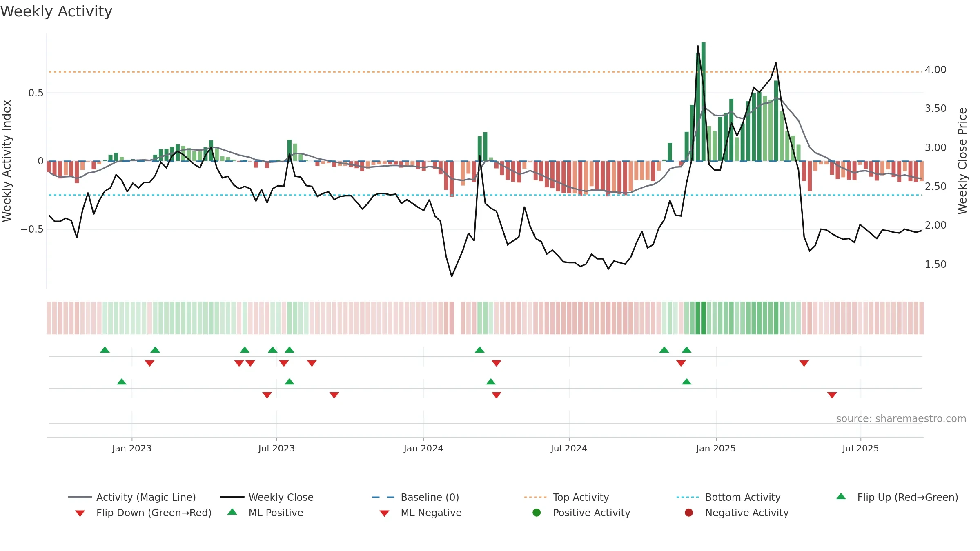The height and width of the screenshot is (551, 980).
Task: Click the Jan 2024 x-axis label
Action: click(423, 449)
